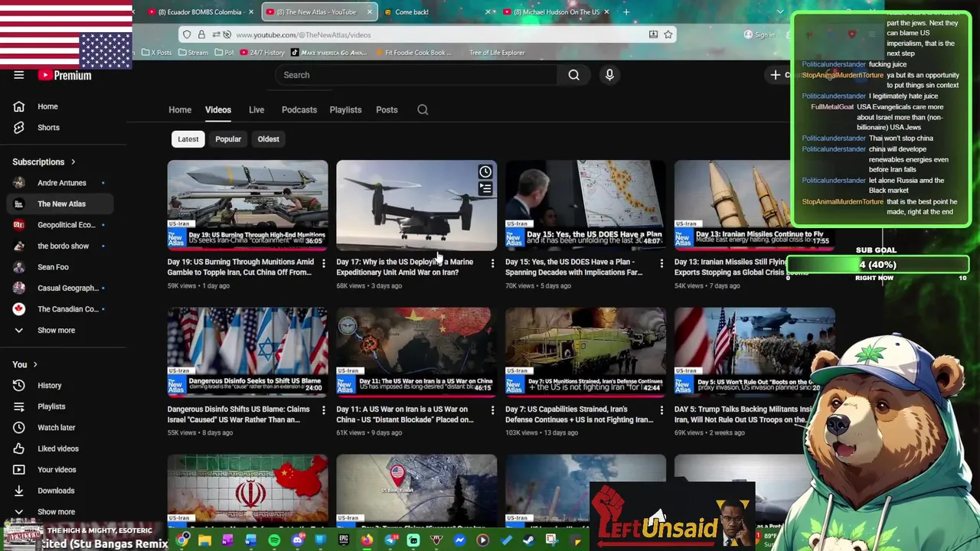Click the channel search magnifier icon next to Posts
The width and height of the screenshot is (980, 551).
pyautogui.click(x=423, y=109)
